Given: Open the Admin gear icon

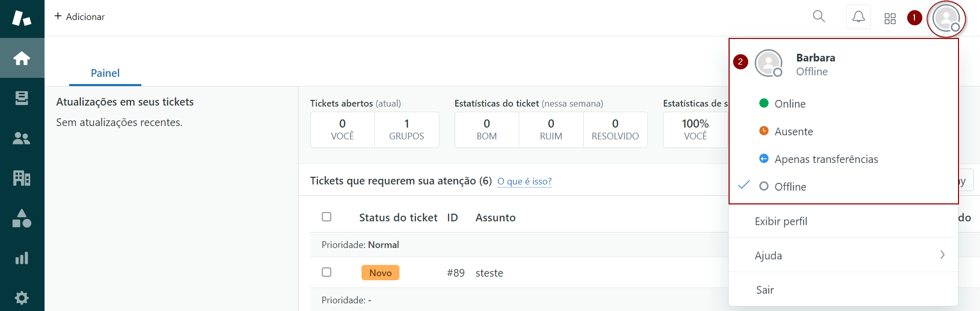Looking at the screenshot, I should [22, 298].
